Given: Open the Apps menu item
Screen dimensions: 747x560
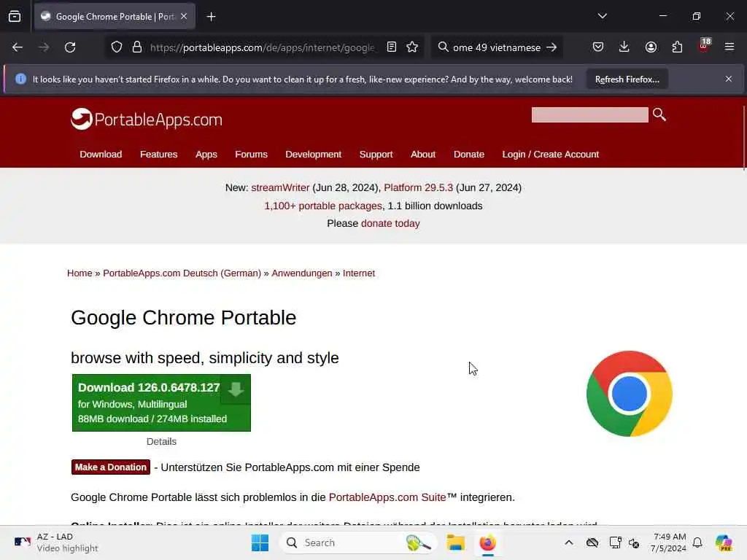Looking at the screenshot, I should coord(206,155).
